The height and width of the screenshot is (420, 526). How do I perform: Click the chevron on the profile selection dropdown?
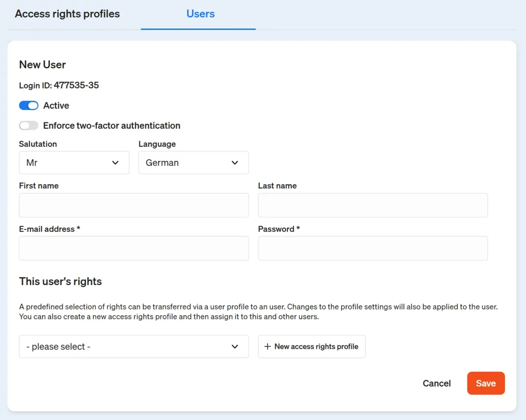[x=235, y=346]
